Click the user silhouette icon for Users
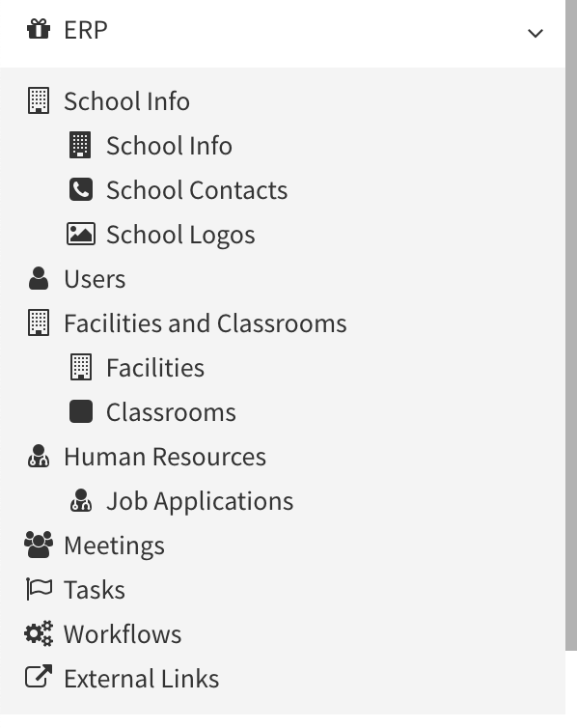 coord(39,279)
